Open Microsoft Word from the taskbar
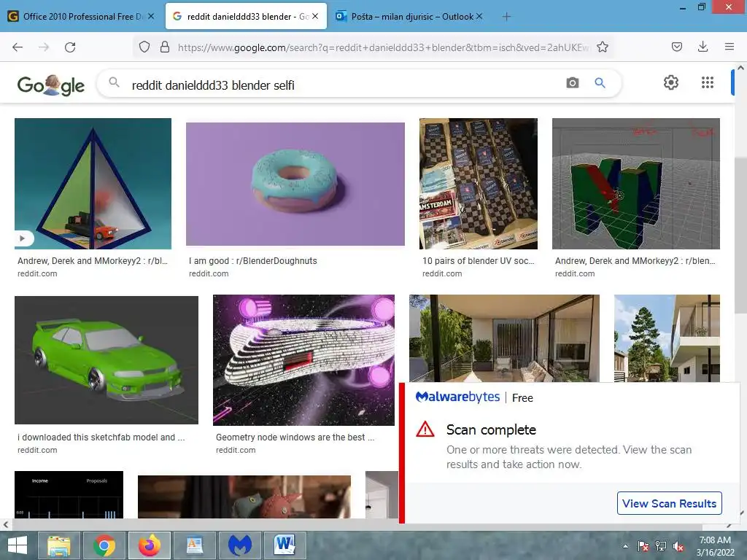This screenshot has height=560, width=747. click(285, 545)
